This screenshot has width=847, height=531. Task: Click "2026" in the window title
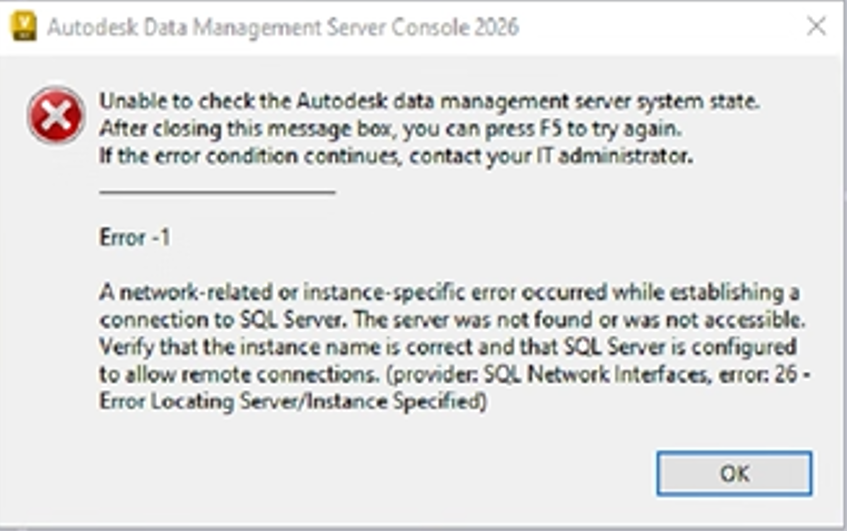coord(493,27)
